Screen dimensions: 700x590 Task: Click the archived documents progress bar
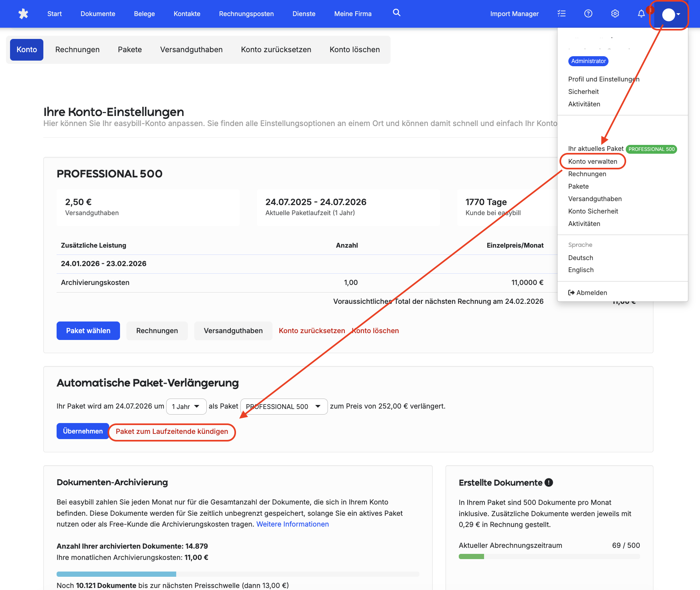[238, 574]
